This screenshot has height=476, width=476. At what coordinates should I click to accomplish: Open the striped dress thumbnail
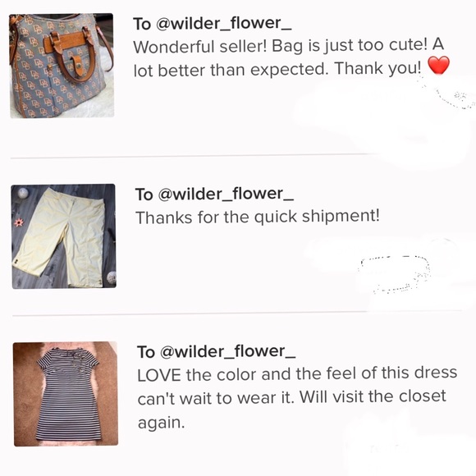click(66, 394)
